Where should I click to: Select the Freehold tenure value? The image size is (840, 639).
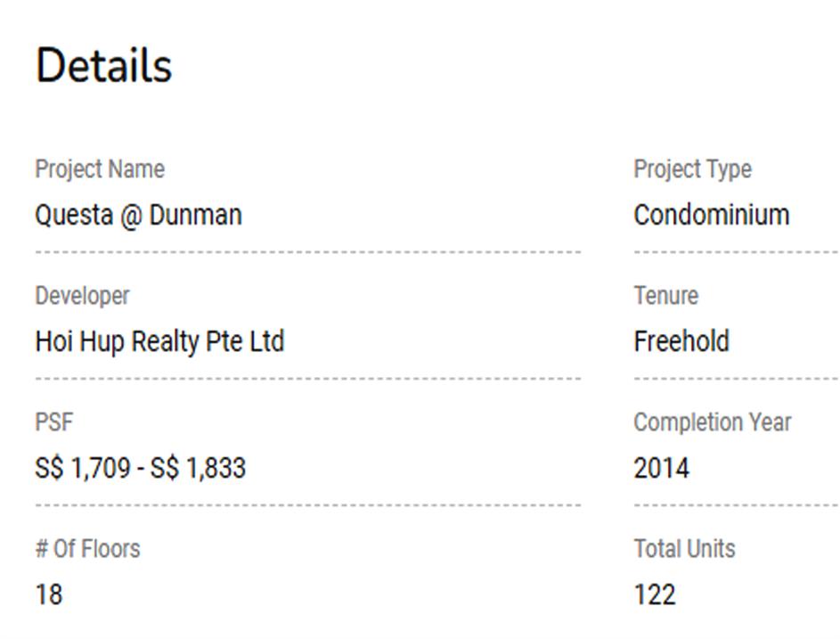click(681, 341)
